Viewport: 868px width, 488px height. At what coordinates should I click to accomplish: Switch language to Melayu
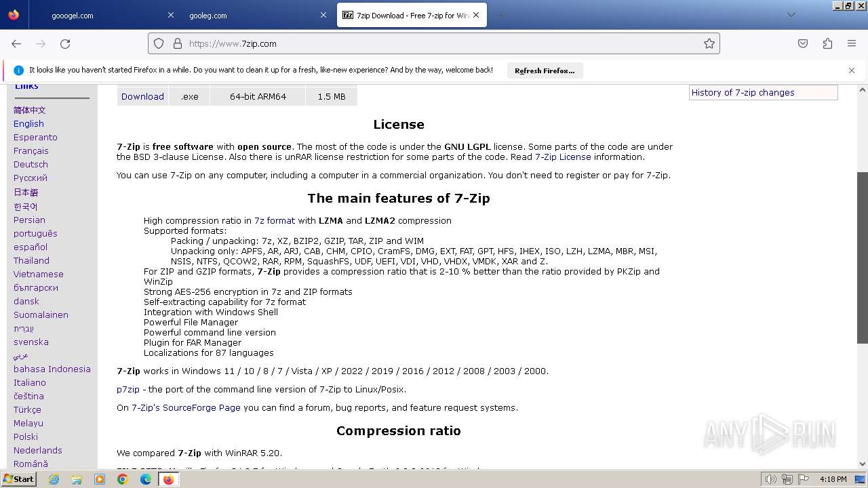[x=28, y=423]
